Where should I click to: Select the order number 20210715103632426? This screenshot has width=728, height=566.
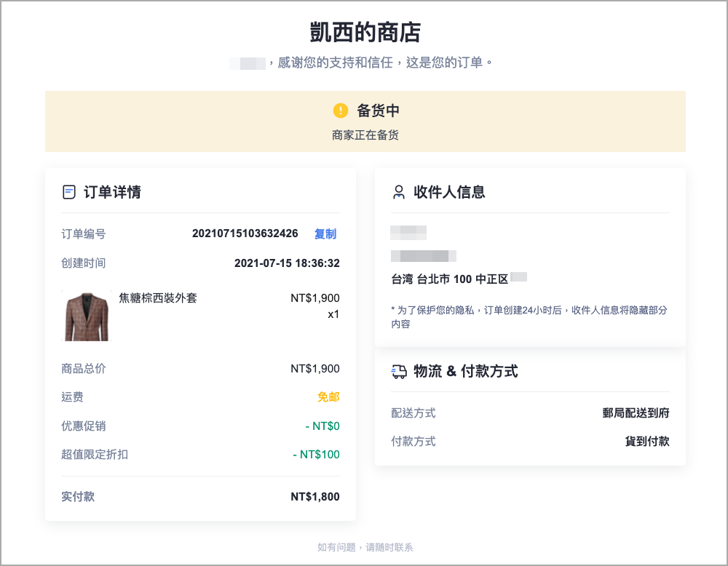[245, 234]
